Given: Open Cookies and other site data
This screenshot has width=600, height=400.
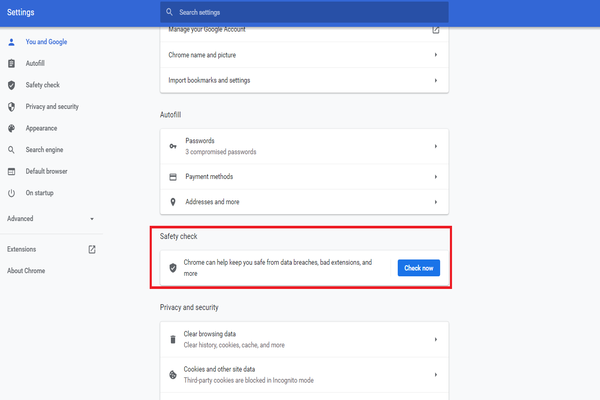Looking at the screenshot, I should [x=304, y=375].
